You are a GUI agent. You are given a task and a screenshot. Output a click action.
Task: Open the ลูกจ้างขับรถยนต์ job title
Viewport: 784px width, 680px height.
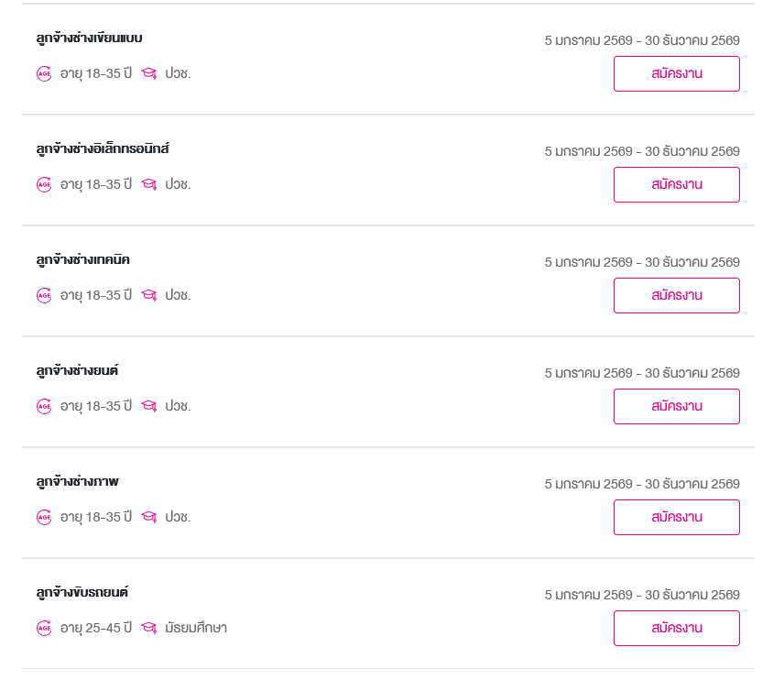[82, 593]
